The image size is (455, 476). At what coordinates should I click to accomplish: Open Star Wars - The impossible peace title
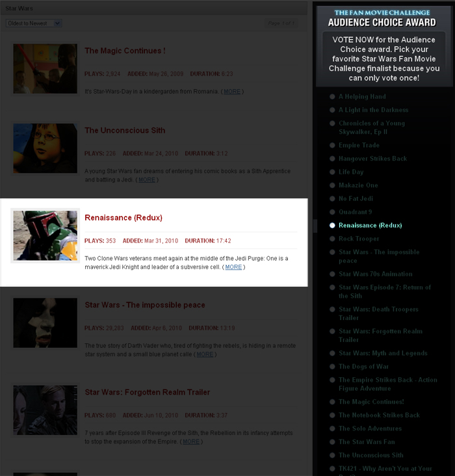click(x=145, y=305)
